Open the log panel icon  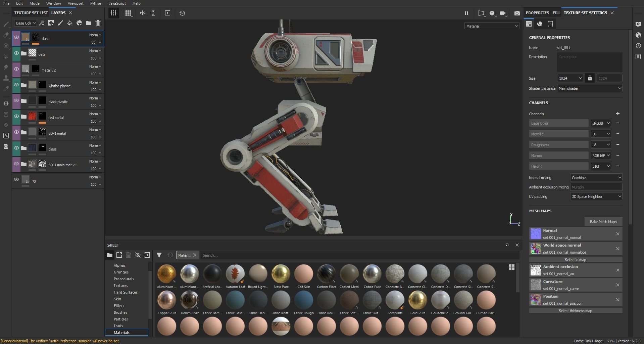[x=638, y=56]
